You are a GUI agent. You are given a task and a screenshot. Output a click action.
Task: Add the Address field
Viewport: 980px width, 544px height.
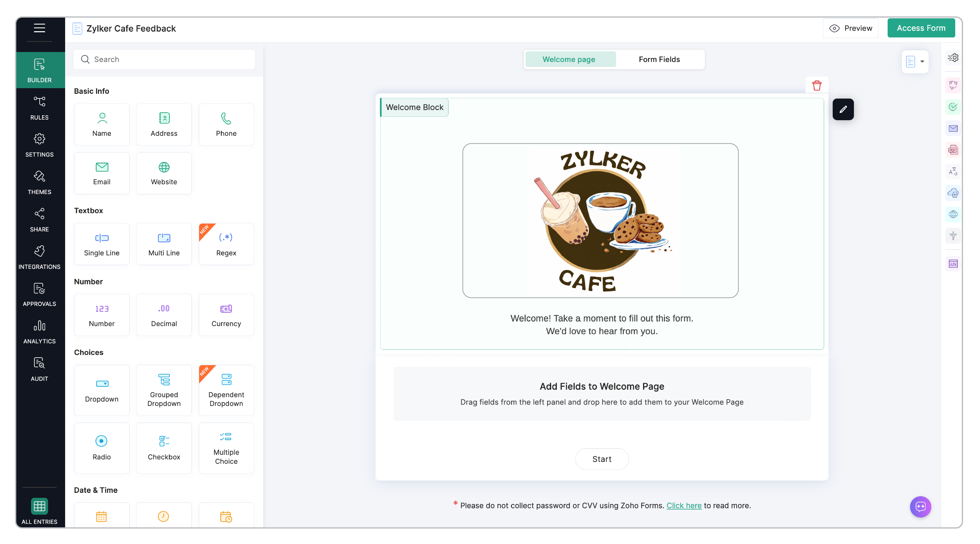click(x=164, y=124)
